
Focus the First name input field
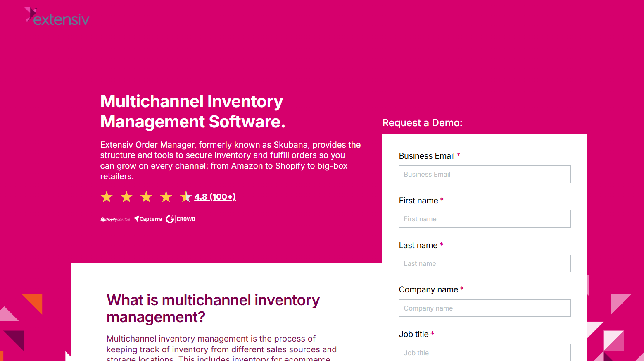[x=485, y=219]
